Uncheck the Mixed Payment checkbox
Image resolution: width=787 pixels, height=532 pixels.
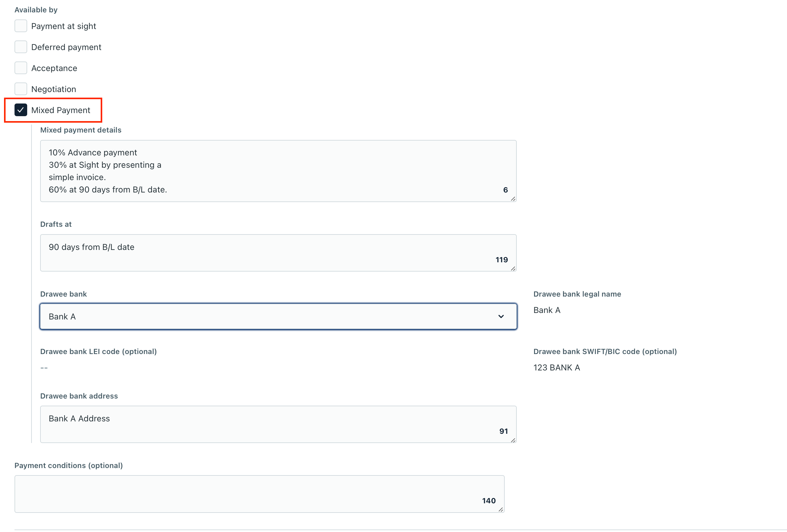pyautogui.click(x=21, y=110)
